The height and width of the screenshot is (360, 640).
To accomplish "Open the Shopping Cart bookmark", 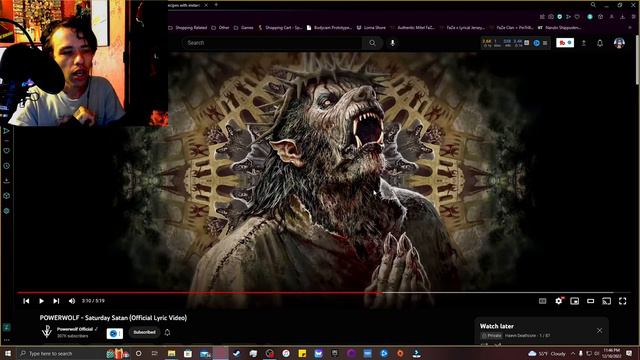I will (280, 28).
